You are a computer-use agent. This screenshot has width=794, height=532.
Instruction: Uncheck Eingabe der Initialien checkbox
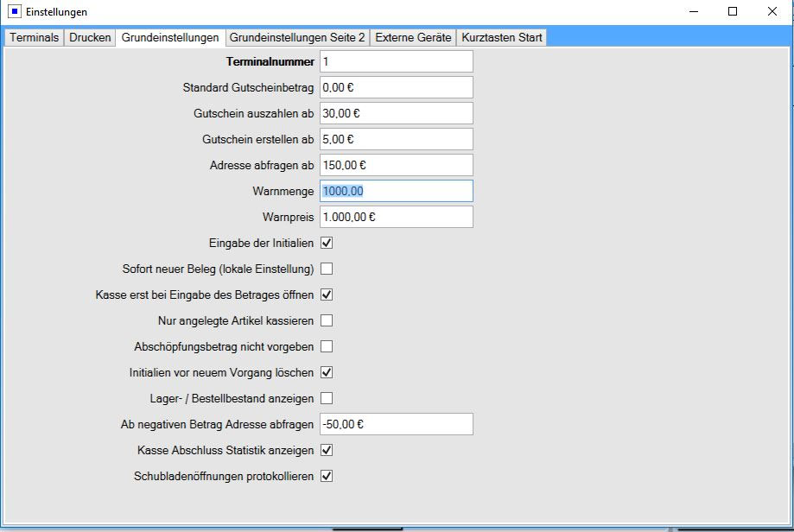point(327,243)
